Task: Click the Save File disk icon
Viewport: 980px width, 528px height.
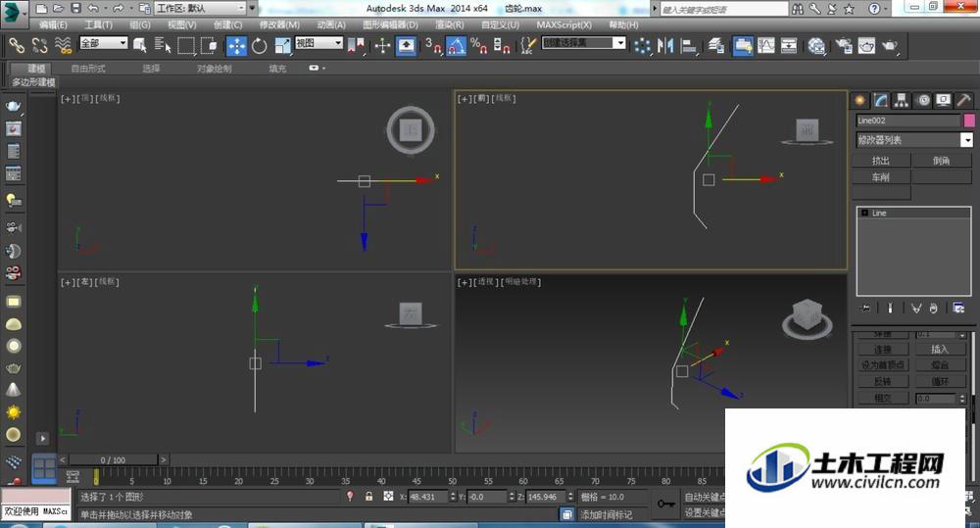Action: pyautogui.click(x=75, y=8)
